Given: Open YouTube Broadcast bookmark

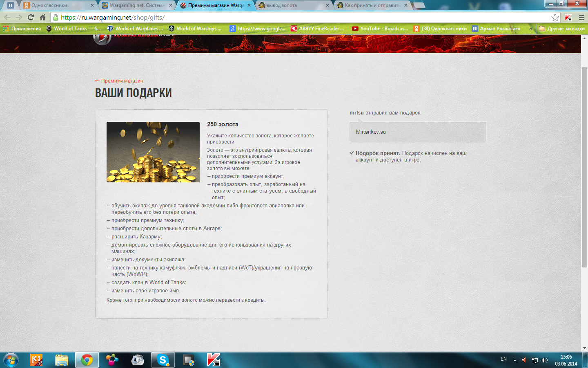Looking at the screenshot, I should click(x=380, y=29).
